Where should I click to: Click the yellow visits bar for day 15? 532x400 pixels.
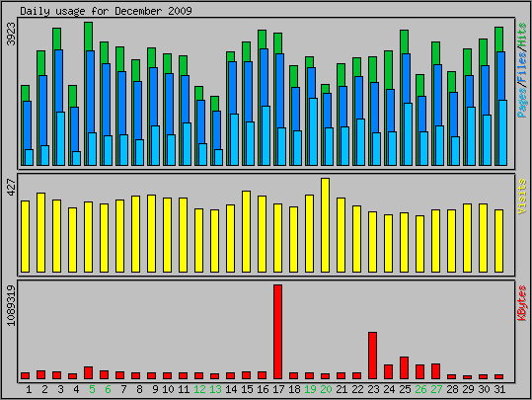[246, 231]
